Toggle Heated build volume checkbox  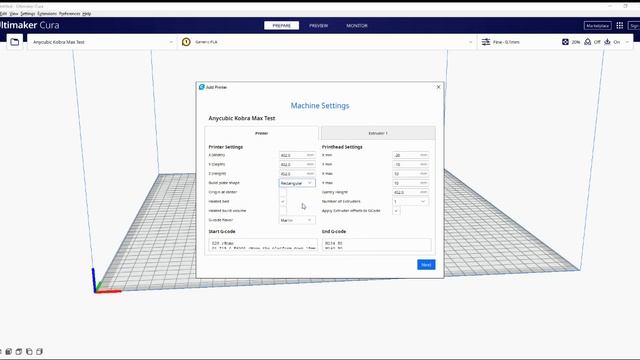[282, 211]
